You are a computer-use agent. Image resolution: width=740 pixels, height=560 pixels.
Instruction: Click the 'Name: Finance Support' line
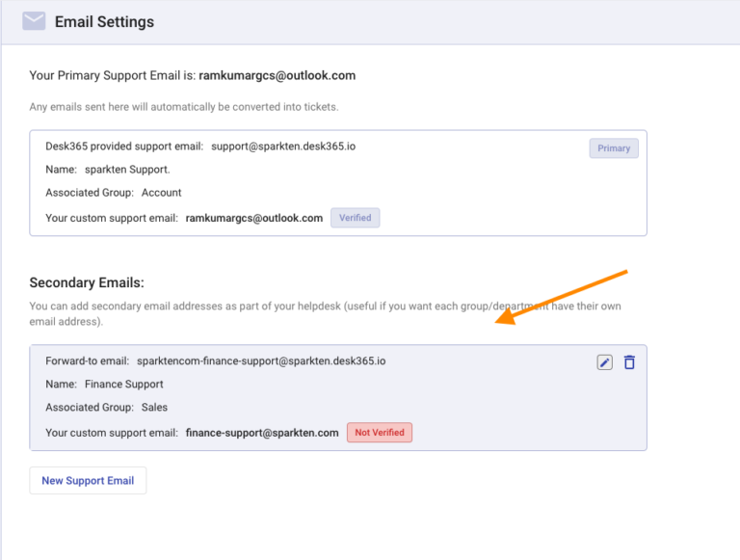[104, 385]
